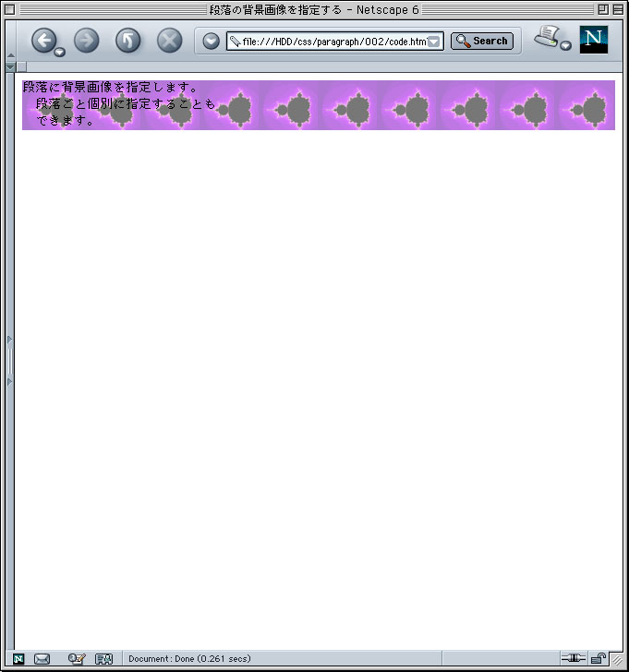629x672 pixels.
Task: Click the Forward navigation button
Action: click(87, 41)
